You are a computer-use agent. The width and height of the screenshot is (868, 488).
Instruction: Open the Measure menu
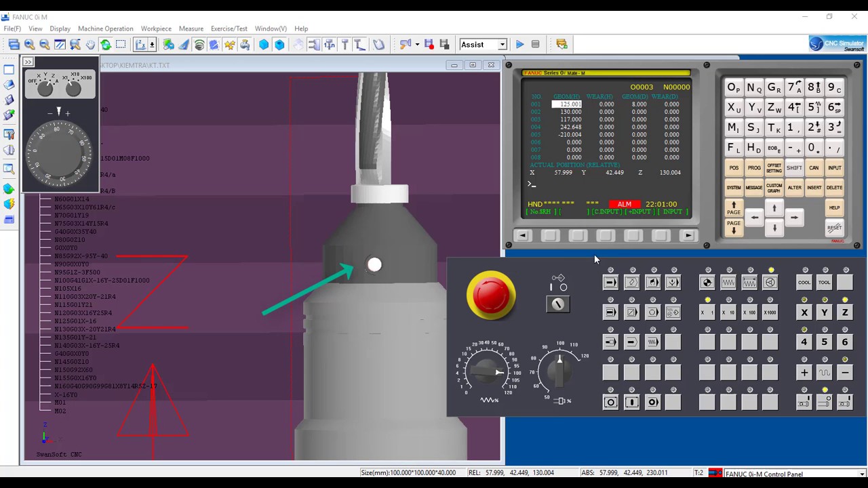(x=191, y=28)
